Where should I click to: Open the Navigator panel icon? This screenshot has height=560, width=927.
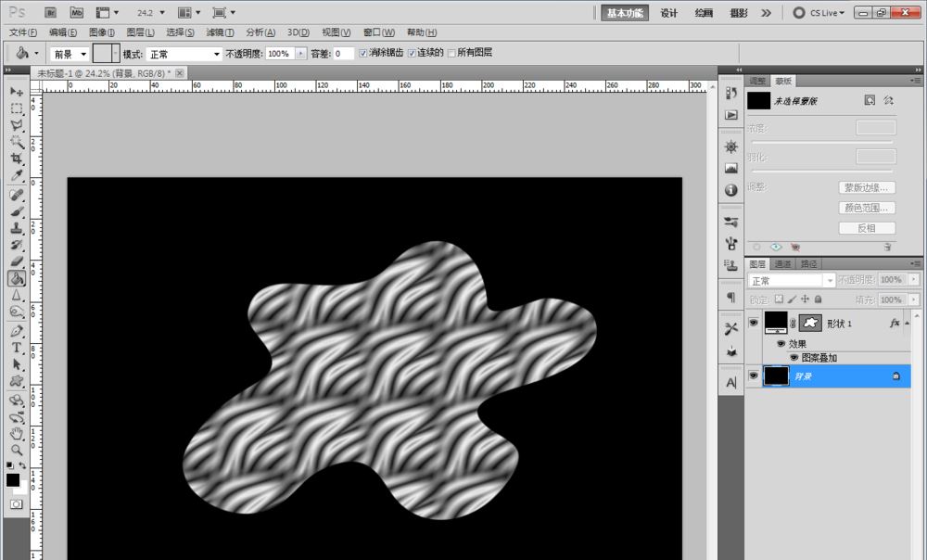point(731,146)
